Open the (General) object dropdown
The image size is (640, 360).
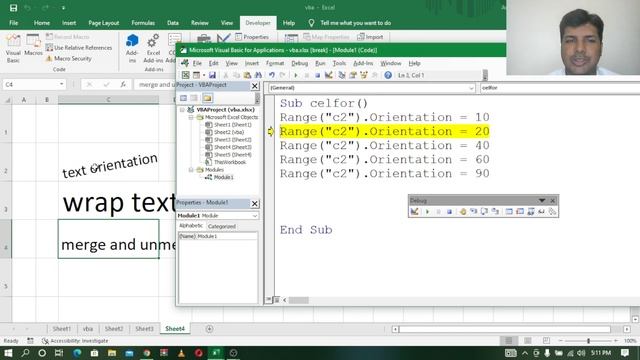pyautogui.click(x=471, y=88)
